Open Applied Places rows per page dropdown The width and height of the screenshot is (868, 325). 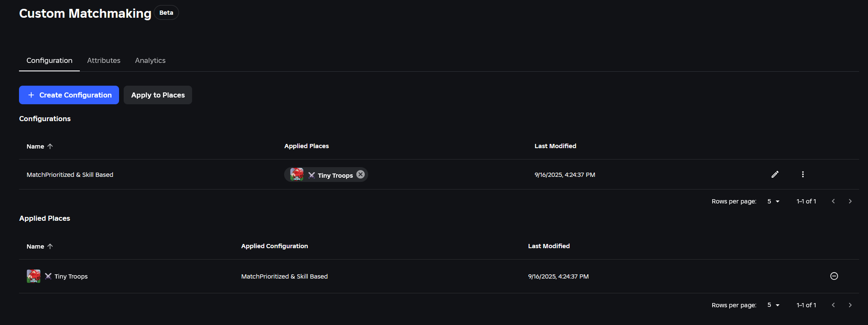773,305
